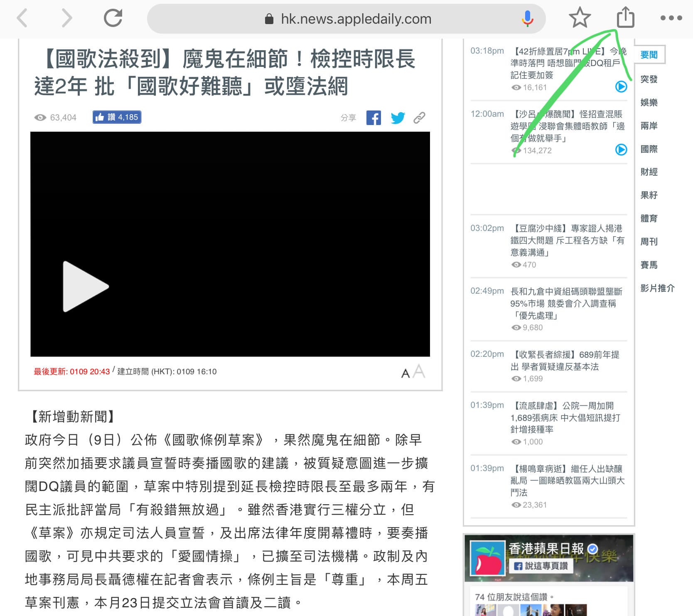Viewport: 693px width, 616px height.
Task: Play the article video
Action: [86, 286]
